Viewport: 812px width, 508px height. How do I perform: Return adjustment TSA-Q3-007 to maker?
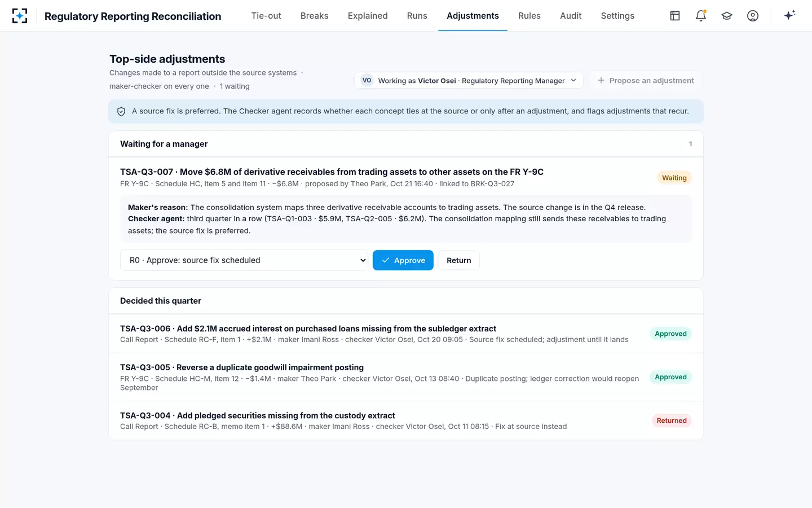tap(459, 260)
